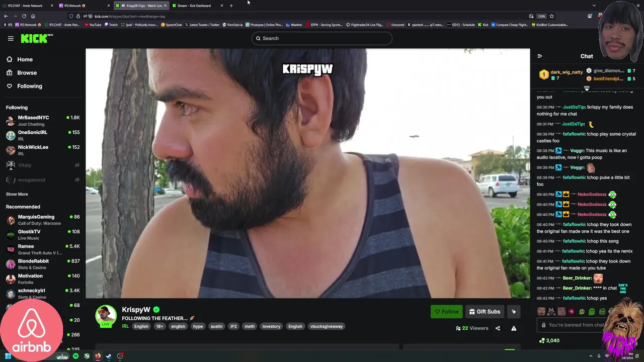The width and height of the screenshot is (644, 362).
Task: Click the Kick search field
Action: coord(321,38)
